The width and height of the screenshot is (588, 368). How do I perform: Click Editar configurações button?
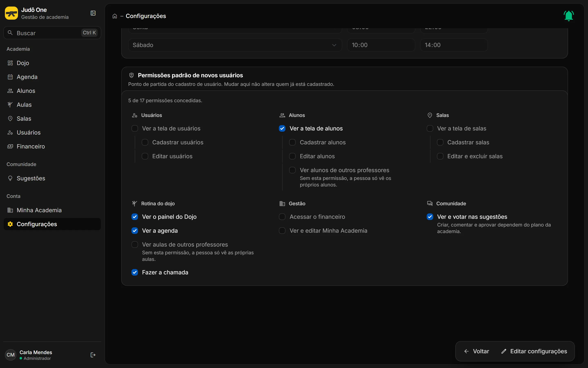click(534, 351)
